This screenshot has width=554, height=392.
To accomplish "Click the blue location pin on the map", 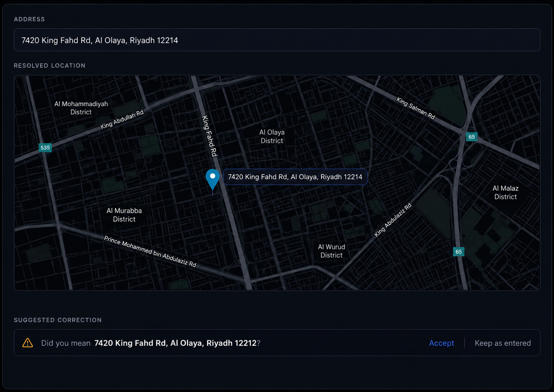I will (x=212, y=180).
